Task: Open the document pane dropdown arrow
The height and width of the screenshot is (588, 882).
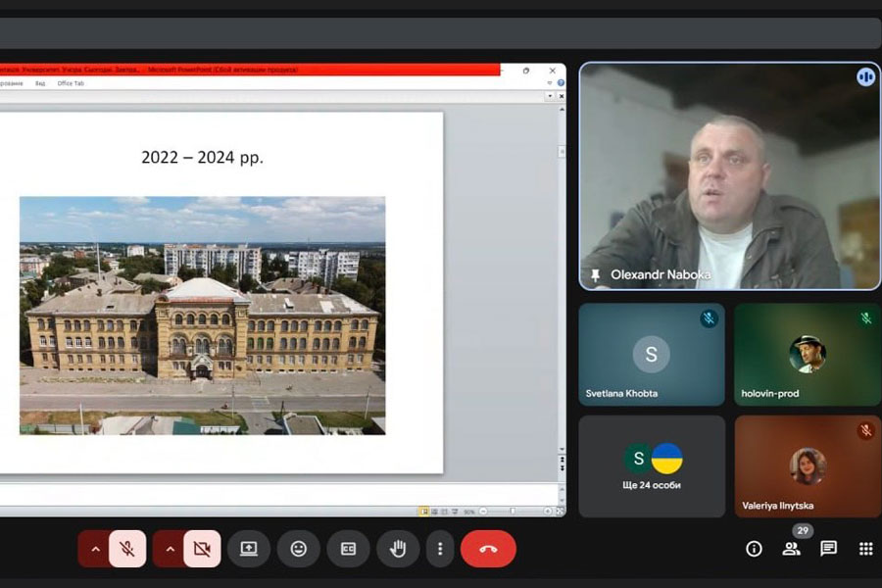Action: pos(550,96)
